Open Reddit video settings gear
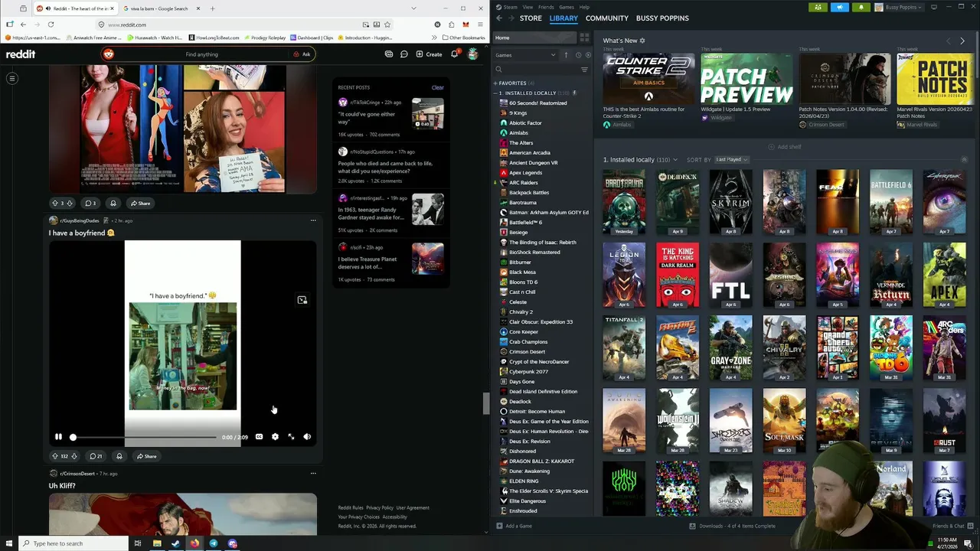Viewport: 980px width, 551px height. pyautogui.click(x=275, y=436)
